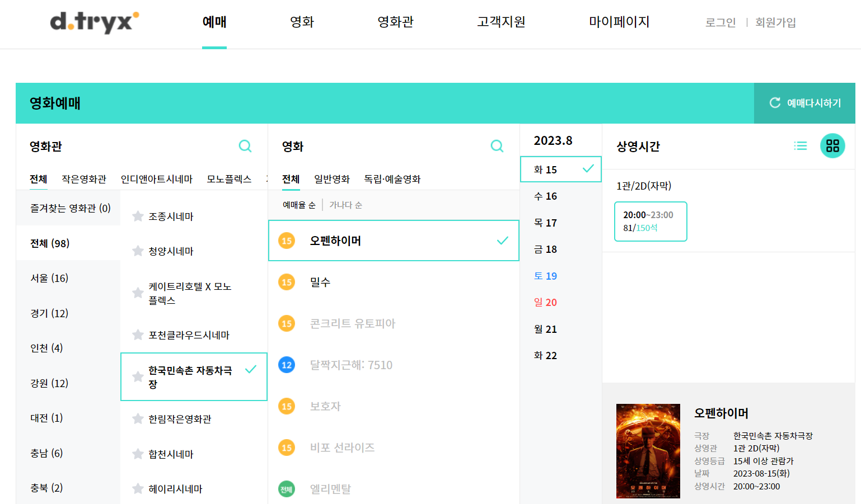Favorite 합천시네마 with the star icon

138,454
